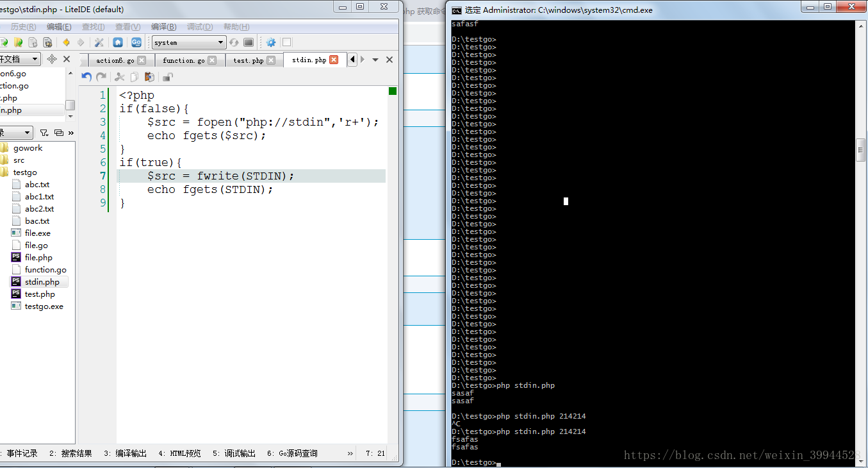Select file.exe in the file tree
The image size is (868, 468).
(38, 233)
